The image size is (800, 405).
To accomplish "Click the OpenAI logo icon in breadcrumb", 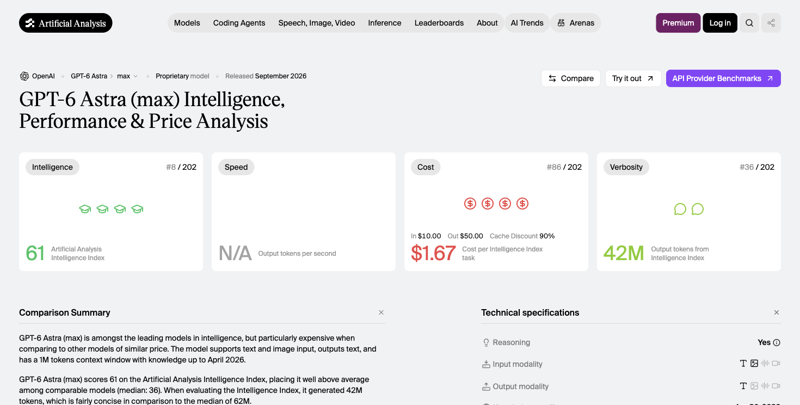I will coord(24,76).
